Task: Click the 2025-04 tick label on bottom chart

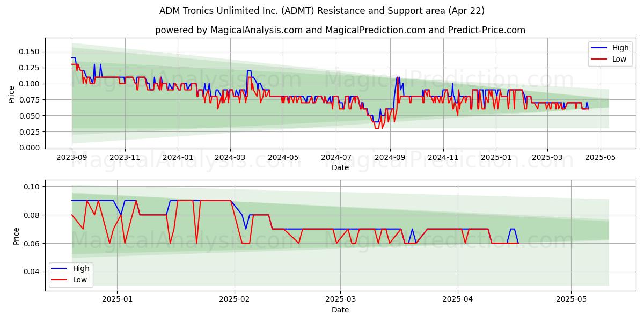Action: coord(458,300)
